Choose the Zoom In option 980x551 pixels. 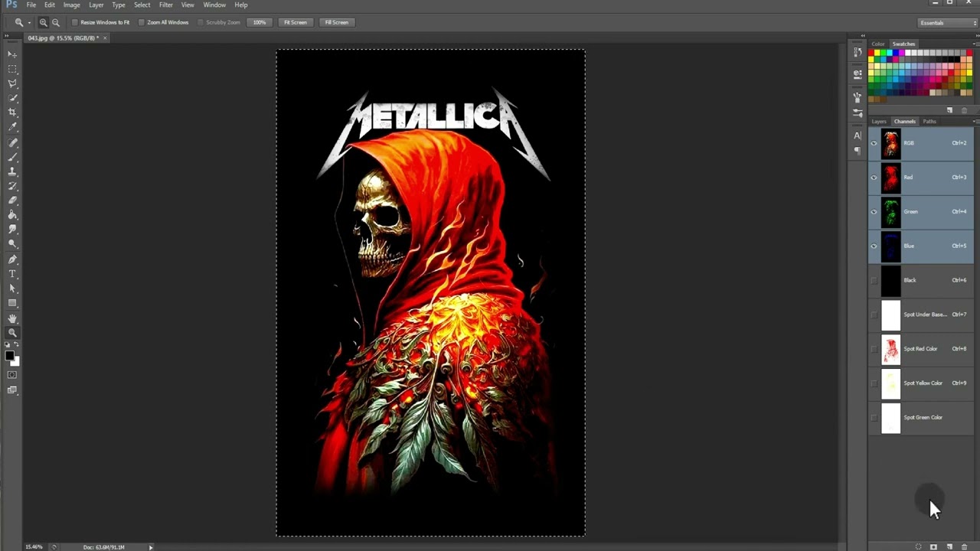[44, 22]
